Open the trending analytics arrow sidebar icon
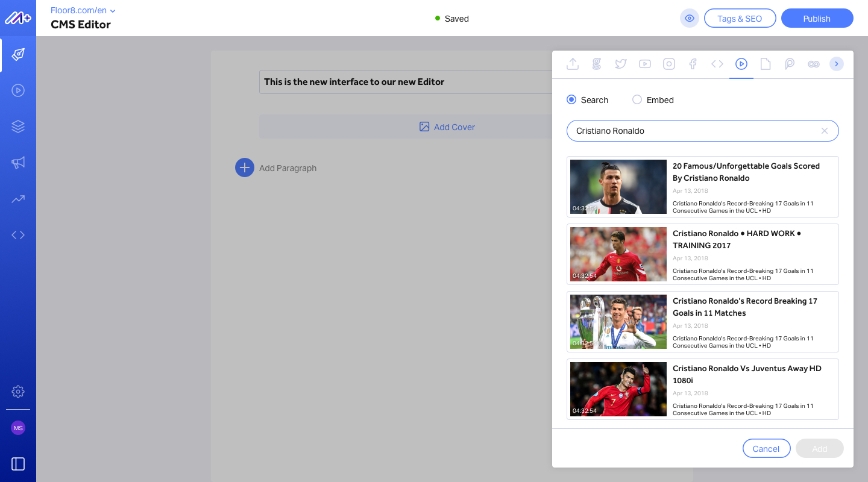Image resolution: width=868 pixels, height=482 pixels. coord(18,199)
